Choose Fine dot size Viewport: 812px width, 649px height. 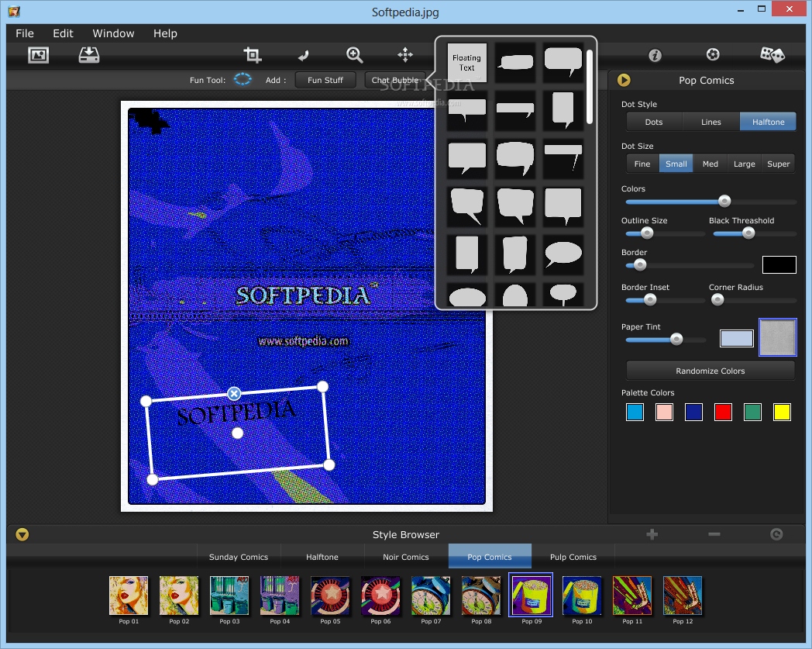coord(642,164)
